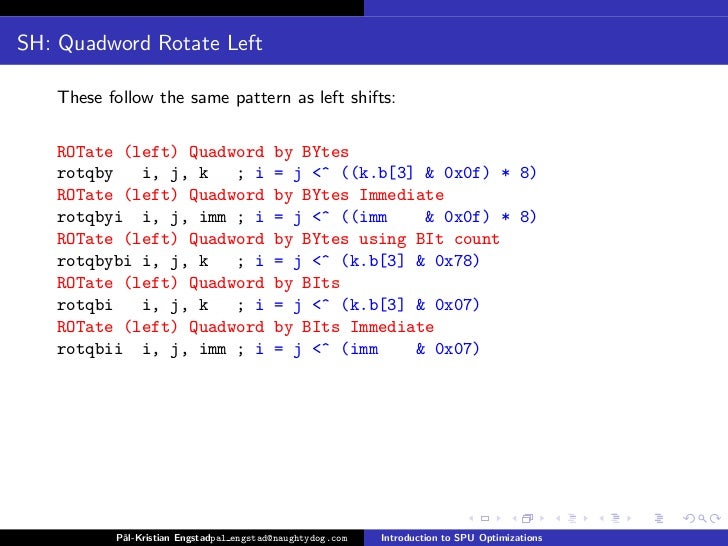This screenshot has width=728, height=546.
Task: Click the Beamer slide icon in the navigation bar
Action: click(485, 518)
